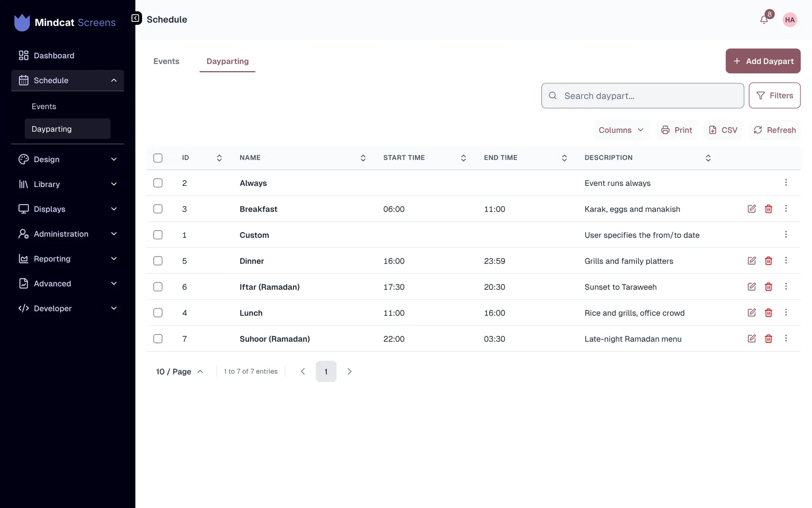This screenshot has height=508, width=812.
Task: Change the 10 / Page size selector
Action: pyautogui.click(x=179, y=371)
